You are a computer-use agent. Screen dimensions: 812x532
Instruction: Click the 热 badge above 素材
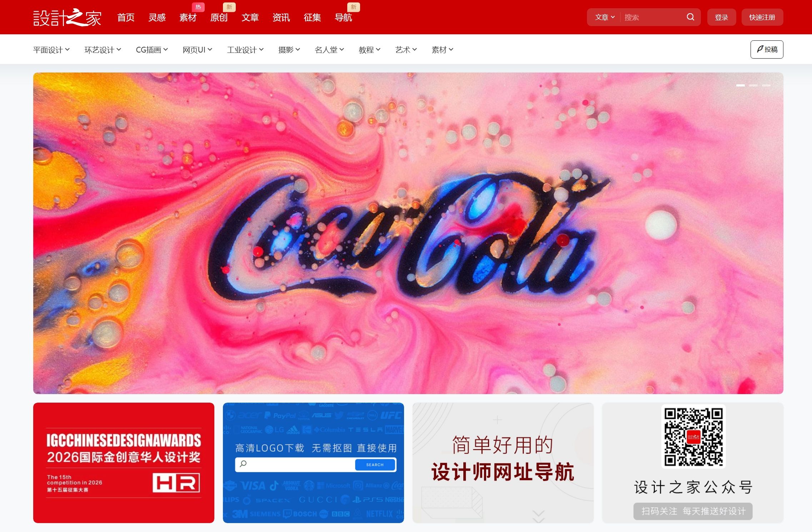(x=198, y=7)
